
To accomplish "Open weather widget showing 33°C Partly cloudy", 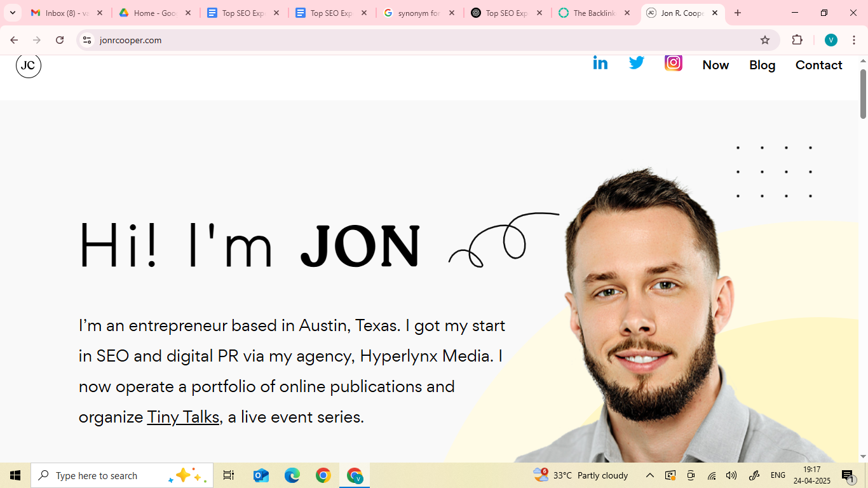I will click(581, 475).
